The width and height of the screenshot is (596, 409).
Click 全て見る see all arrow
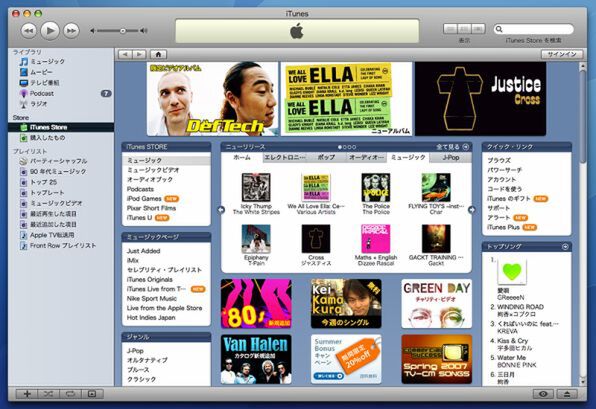tap(466, 147)
